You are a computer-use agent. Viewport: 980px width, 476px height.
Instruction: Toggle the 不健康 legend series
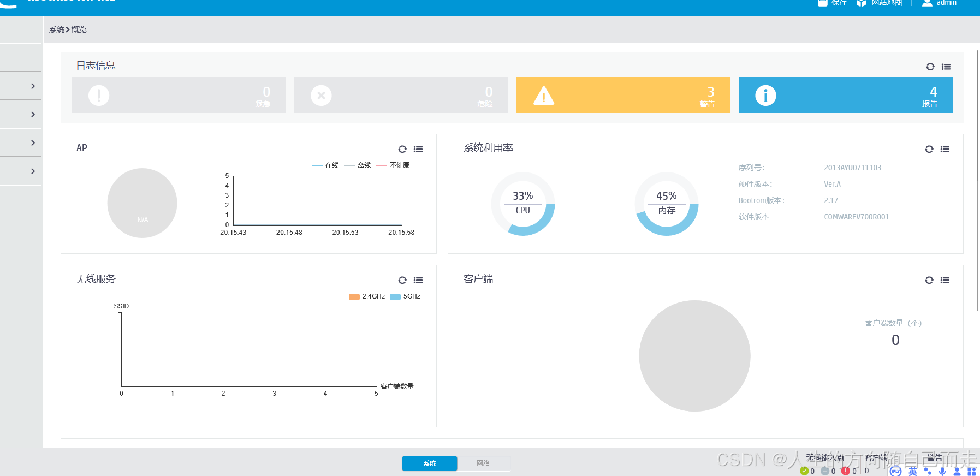click(393, 165)
